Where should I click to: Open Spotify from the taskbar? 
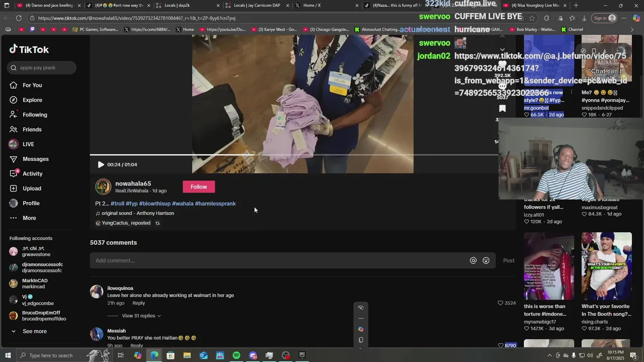tap(236, 355)
